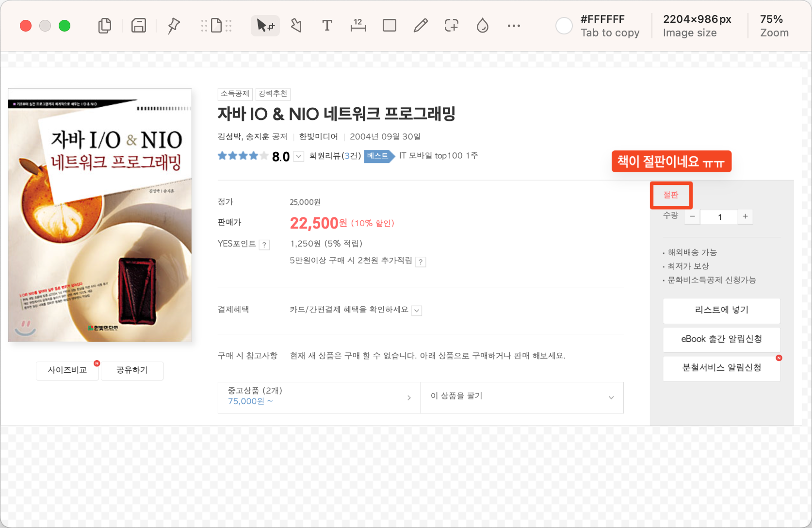The width and height of the screenshot is (812, 528).
Task: Open IT 모바일 top100 1주 link
Action: pos(438,156)
